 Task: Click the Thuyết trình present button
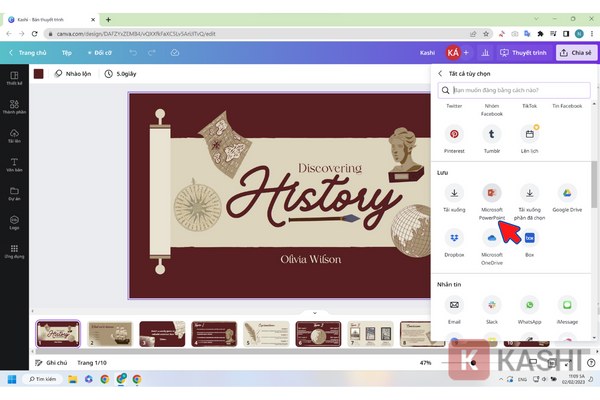[x=523, y=52]
